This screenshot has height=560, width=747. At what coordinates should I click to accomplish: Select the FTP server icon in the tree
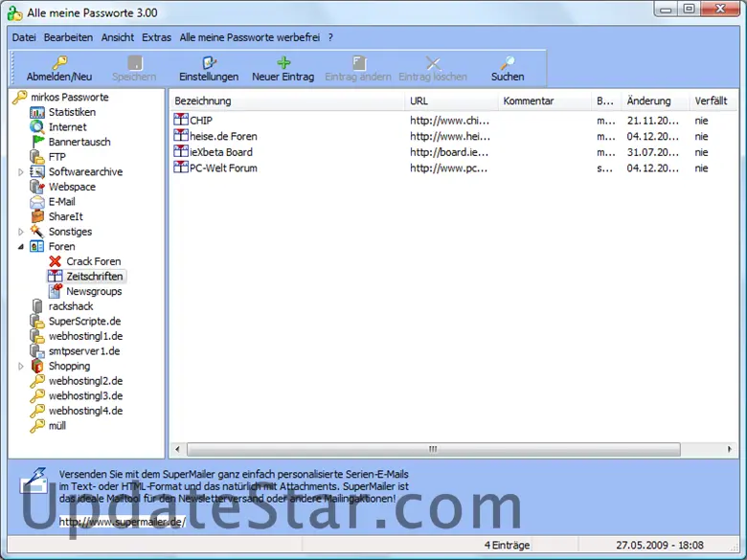tap(37, 157)
